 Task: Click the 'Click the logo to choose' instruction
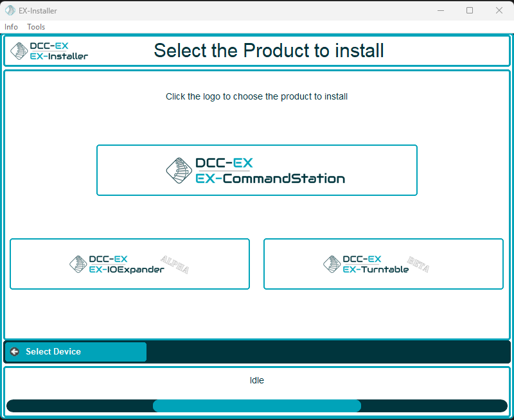click(x=256, y=96)
